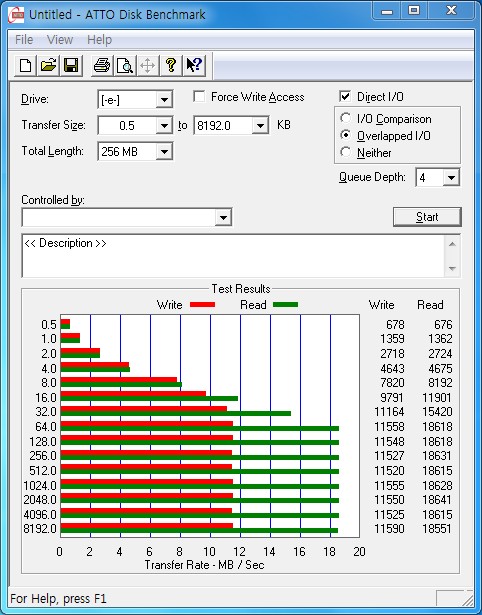Viewport: 482px width, 615px height.
Task: Open Print Preview from the toolbar
Action: pyautogui.click(x=125, y=65)
